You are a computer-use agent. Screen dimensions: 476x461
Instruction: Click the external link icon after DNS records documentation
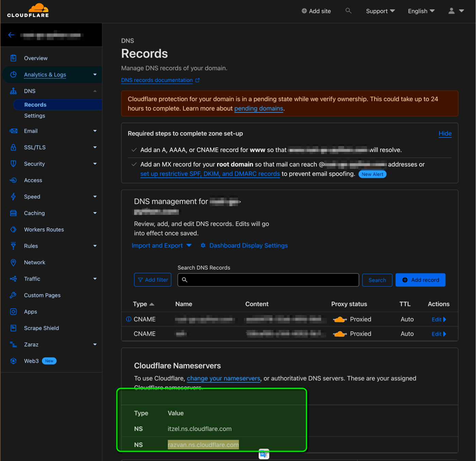[x=197, y=80]
